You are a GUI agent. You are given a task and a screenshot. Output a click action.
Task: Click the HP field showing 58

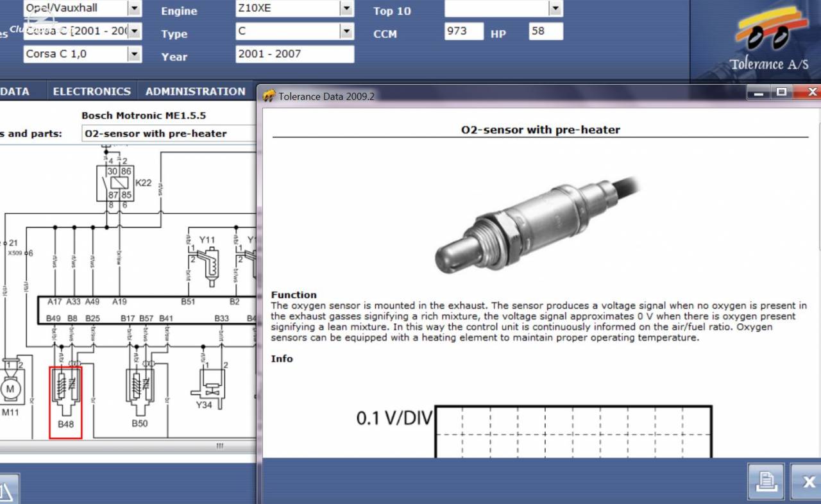pyautogui.click(x=546, y=31)
